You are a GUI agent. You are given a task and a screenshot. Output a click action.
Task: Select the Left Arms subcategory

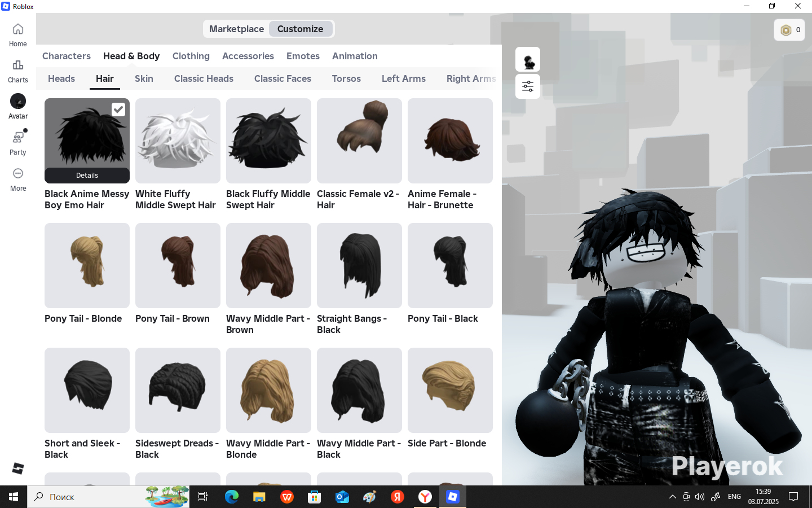[x=404, y=78]
